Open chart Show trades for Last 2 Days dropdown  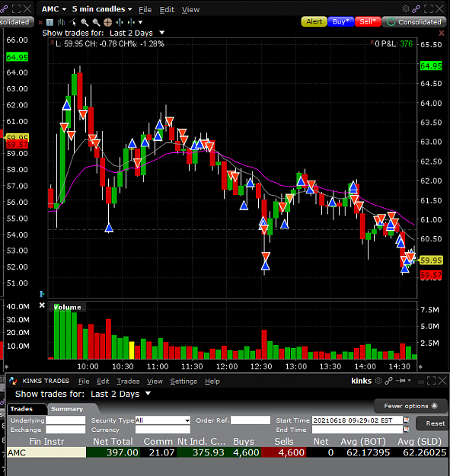(x=161, y=33)
